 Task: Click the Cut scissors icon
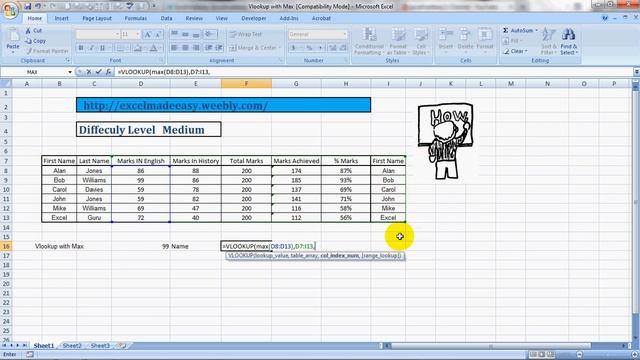click(28, 31)
